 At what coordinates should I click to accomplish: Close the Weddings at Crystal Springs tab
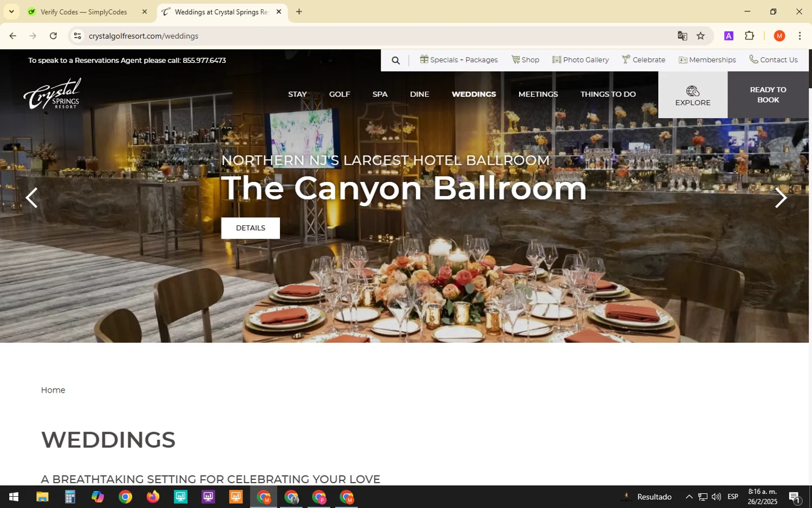[x=279, y=12]
